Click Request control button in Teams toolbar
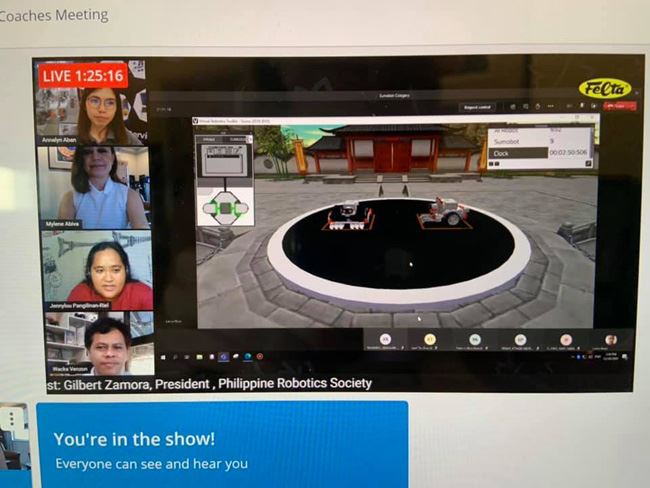 pos(477,107)
